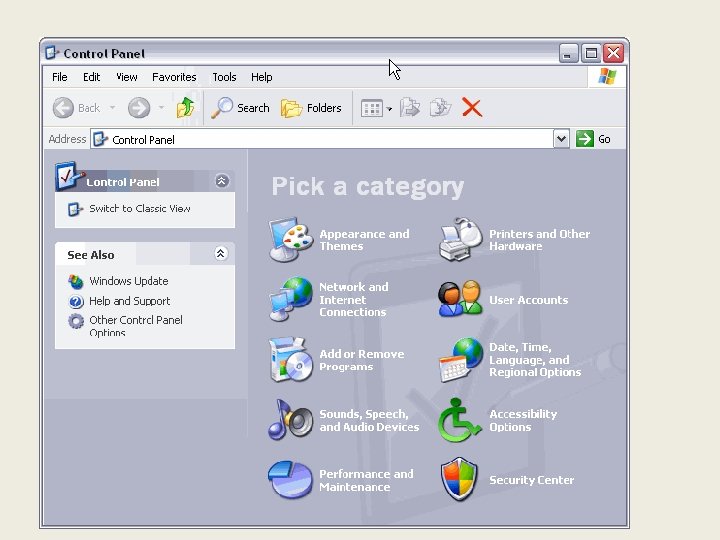The width and height of the screenshot is (720, 540).
Task: Click the Other Control Panel Options gear icon
Action: pyautogui.click(x=76, y=321)
